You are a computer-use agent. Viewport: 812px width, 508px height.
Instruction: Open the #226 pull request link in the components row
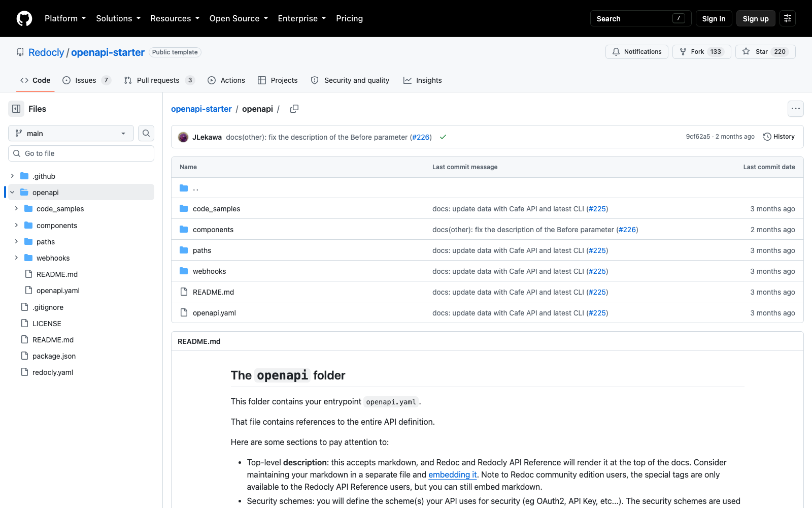click(627, 230)
